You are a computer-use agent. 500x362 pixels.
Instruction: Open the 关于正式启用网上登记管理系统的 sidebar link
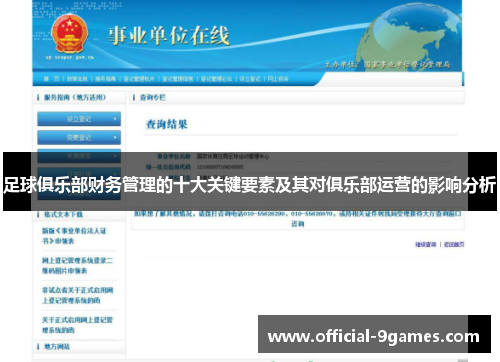point(77,325)
